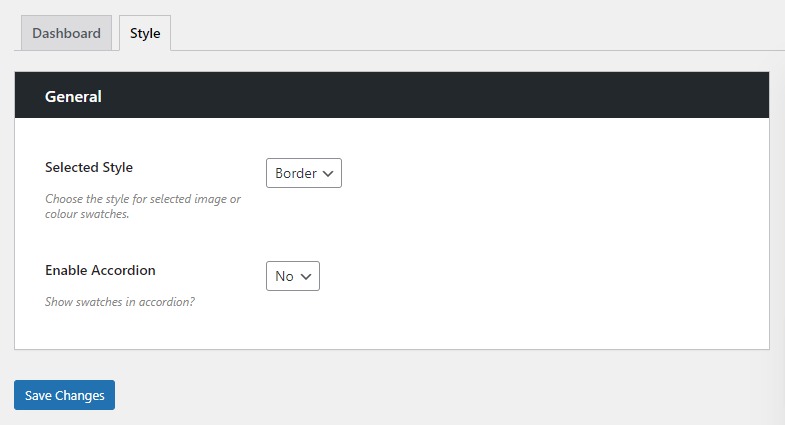
Task: Click the "Border" value text in the select
Action: coord(295,174)
